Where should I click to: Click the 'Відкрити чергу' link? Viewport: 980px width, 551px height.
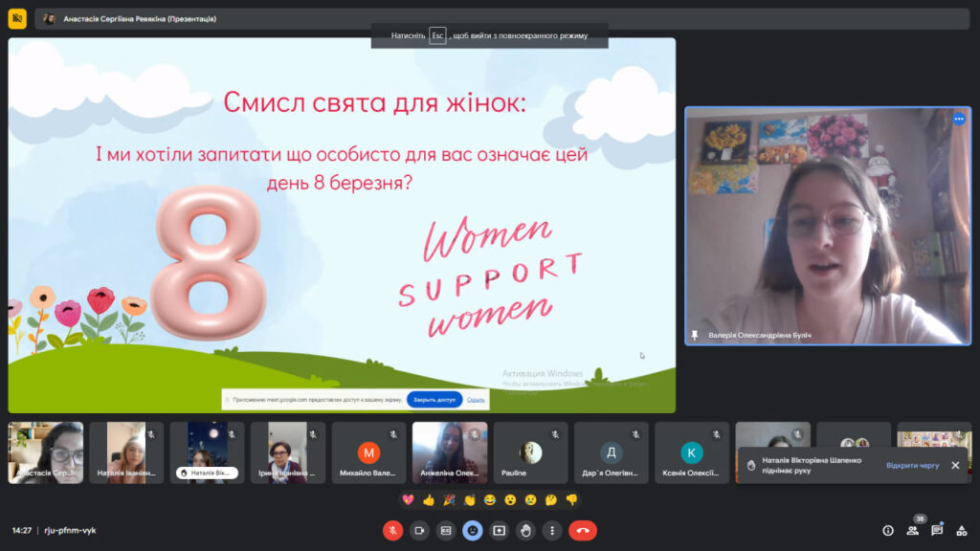(x=912, y=466)
